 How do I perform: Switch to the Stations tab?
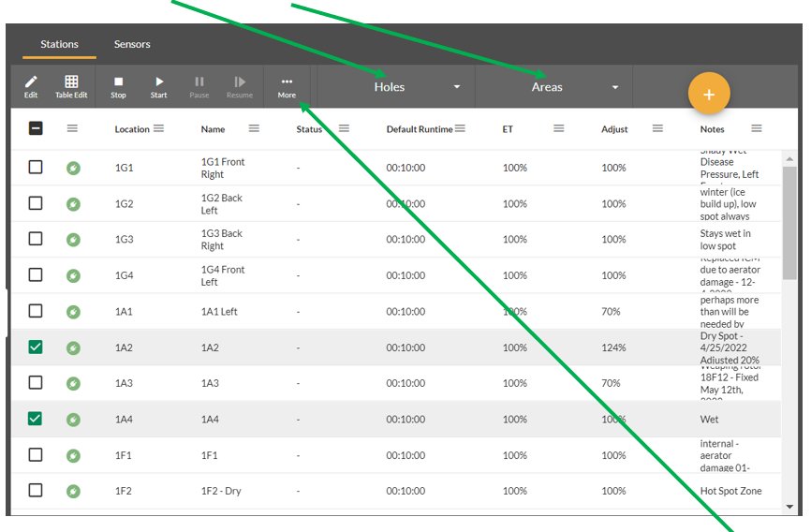tap(60, 45)
